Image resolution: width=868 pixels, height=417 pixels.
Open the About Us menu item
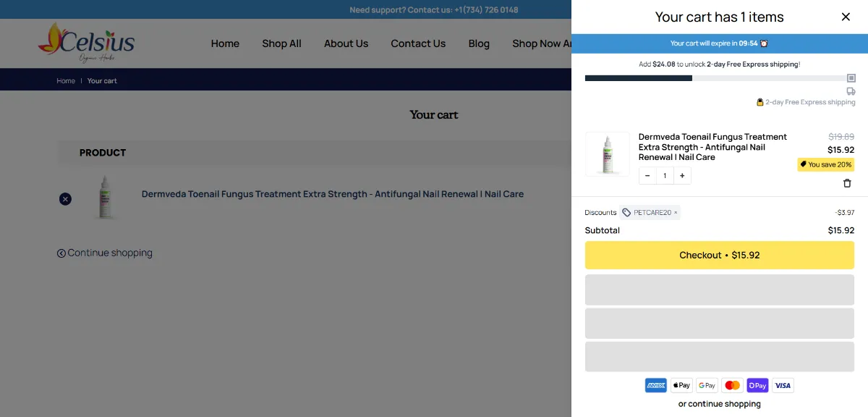346,43
